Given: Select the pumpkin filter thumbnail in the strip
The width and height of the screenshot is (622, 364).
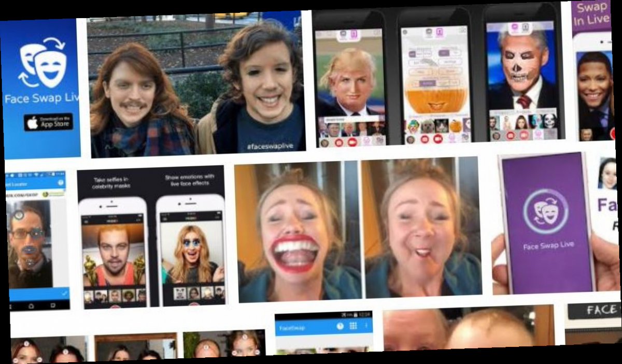Looking at the screenshot, I should point(456,126).
